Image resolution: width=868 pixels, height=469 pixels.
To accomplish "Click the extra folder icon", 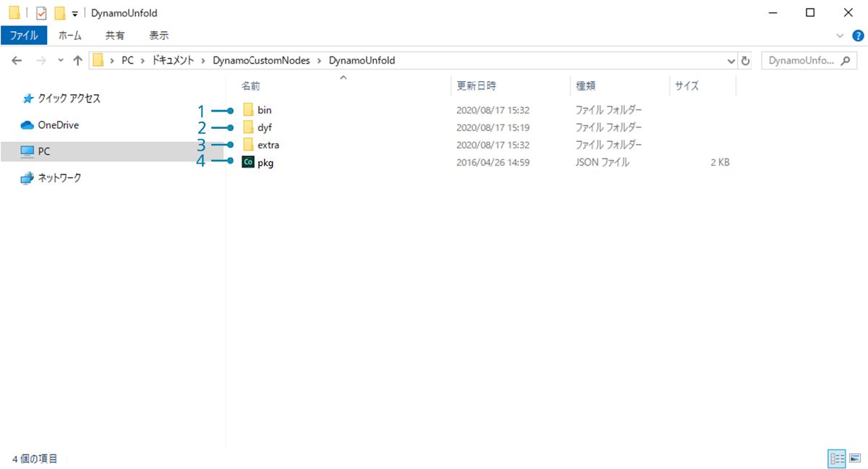I will pos(248,145).
